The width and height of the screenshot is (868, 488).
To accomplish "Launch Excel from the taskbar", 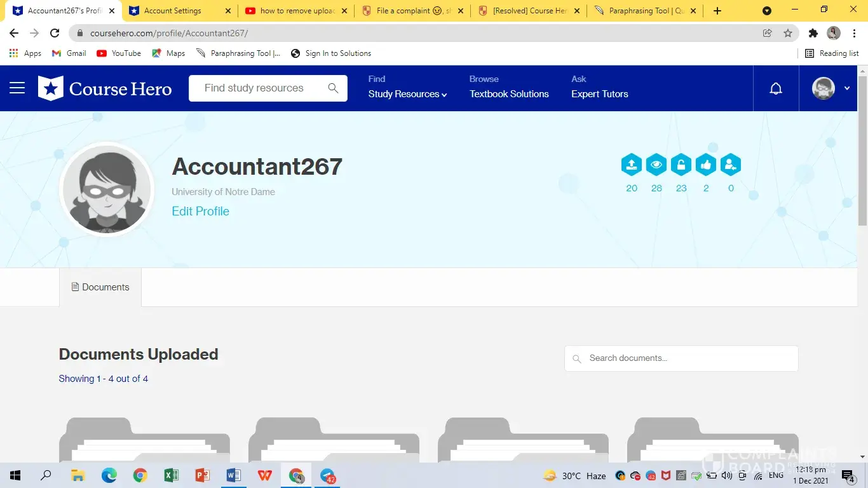I will click(171, 475).
